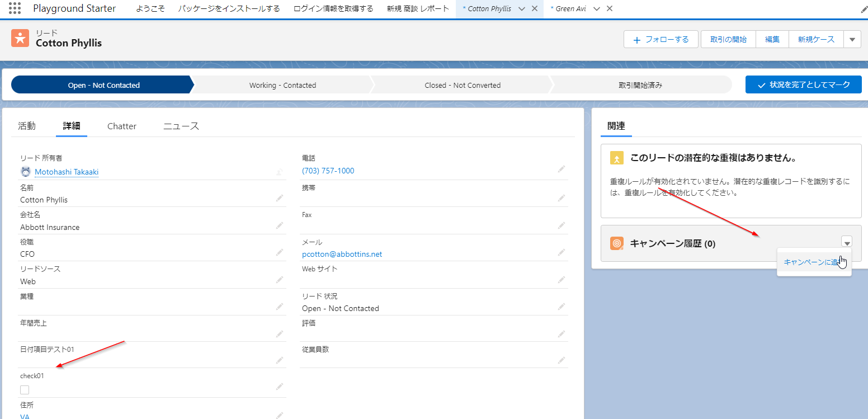Click the owner avatar icon
The height and width of the screenshot is (419, 868).
(x=25, y=172)
